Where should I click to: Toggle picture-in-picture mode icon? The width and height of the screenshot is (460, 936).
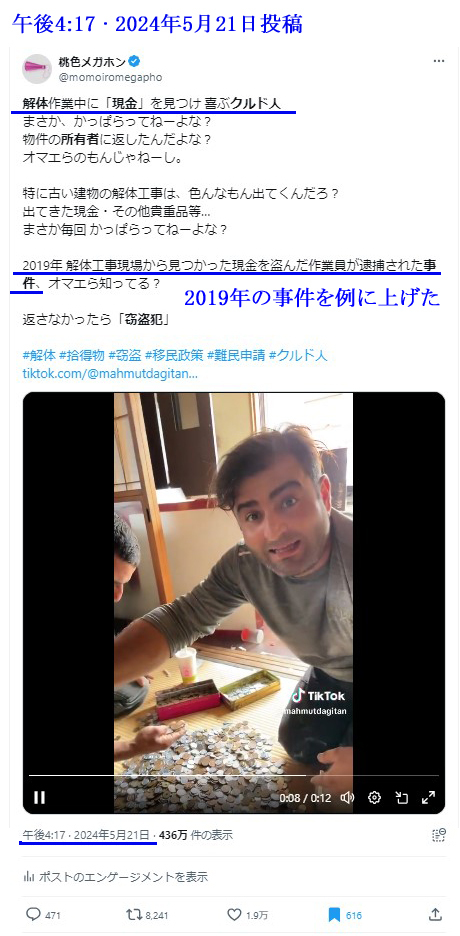[x=402, y=797]
